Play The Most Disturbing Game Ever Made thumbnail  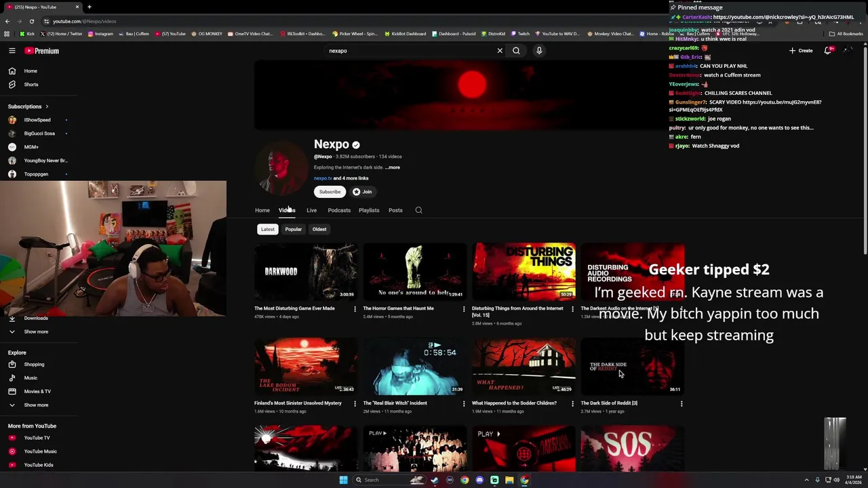(306, 271)
